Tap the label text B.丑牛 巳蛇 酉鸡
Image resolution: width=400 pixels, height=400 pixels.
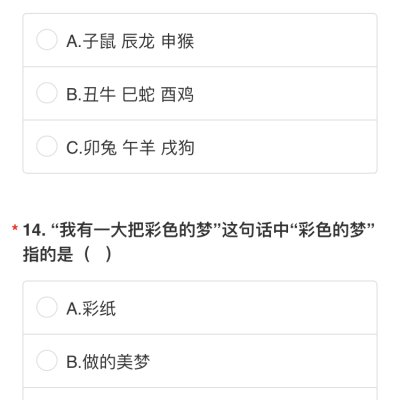[x=130, y=95]
